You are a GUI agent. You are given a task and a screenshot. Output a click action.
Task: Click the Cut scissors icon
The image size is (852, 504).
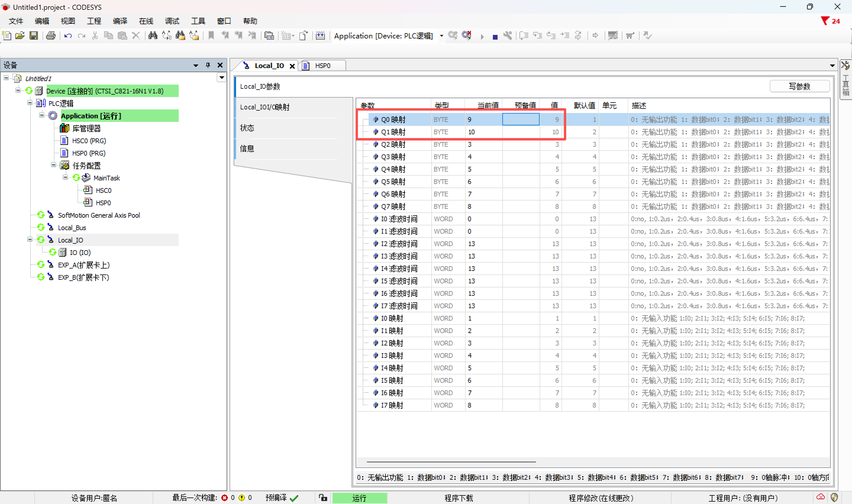click(x=95, y=36)
